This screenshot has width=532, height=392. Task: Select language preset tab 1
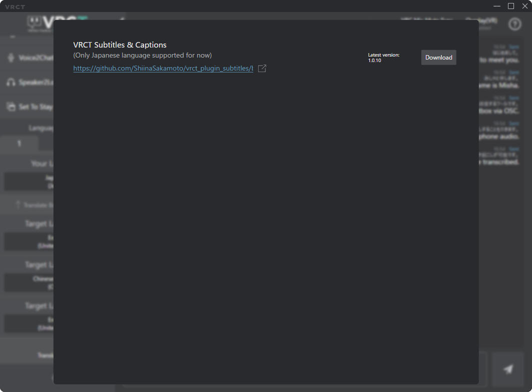(x=19, y=144)
